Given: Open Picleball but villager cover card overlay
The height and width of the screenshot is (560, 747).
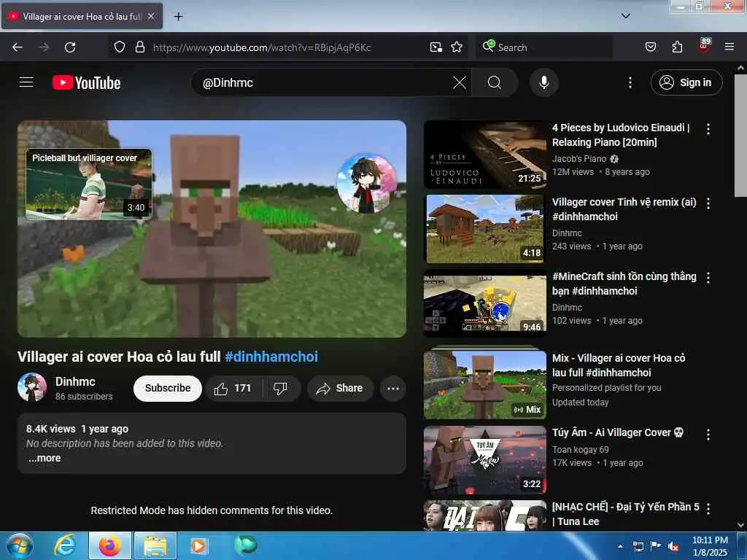Looking at the screenshot, I should point(88,184).
